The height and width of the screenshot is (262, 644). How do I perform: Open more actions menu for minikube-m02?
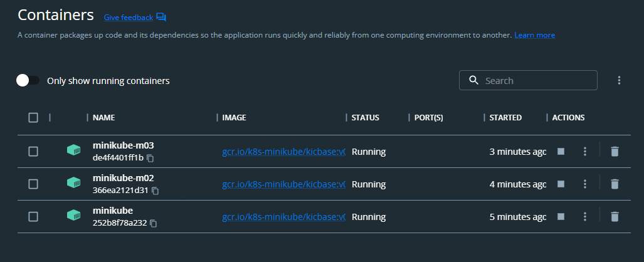pyautogui.click(x=585, y=184)
